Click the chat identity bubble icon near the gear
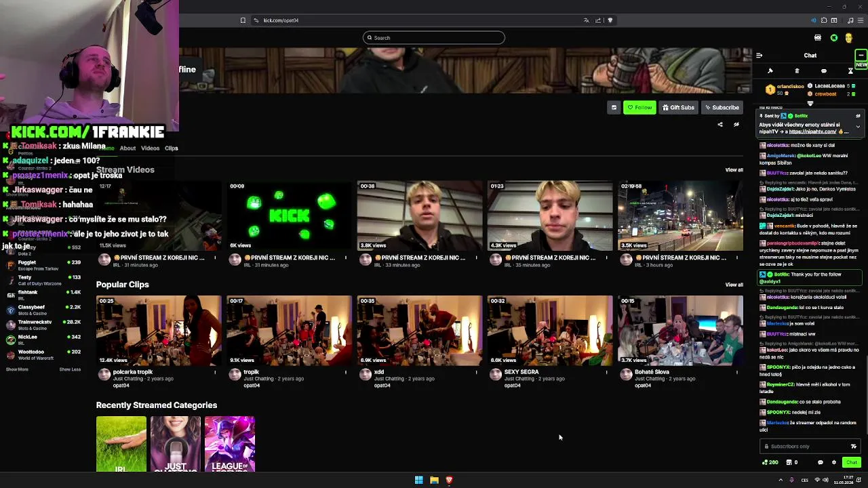The width and height of the screenshot is (868, 488). [821, 462]
